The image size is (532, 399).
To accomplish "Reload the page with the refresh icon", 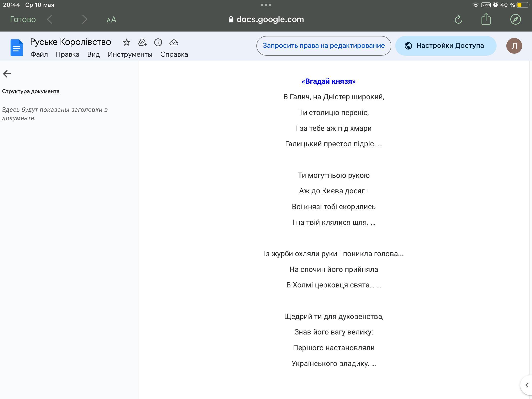I will click(x=458, y=19).
